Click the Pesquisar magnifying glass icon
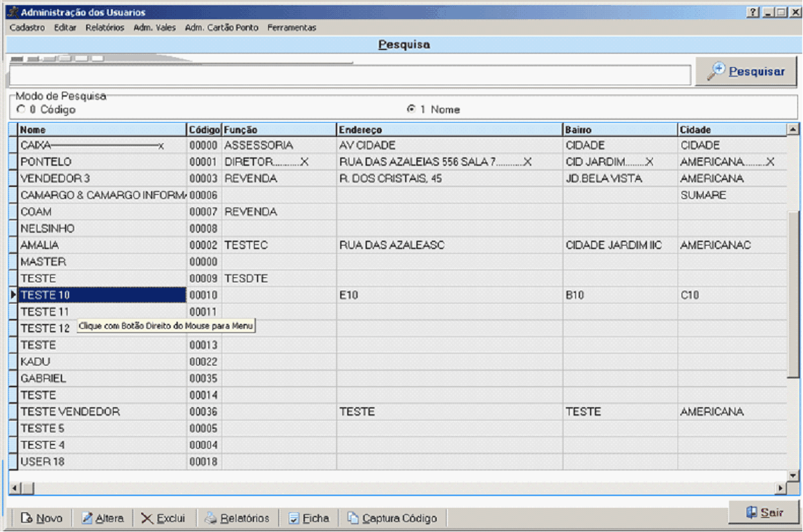This screenshot has width=803, height=532. (x=716, y=71)
